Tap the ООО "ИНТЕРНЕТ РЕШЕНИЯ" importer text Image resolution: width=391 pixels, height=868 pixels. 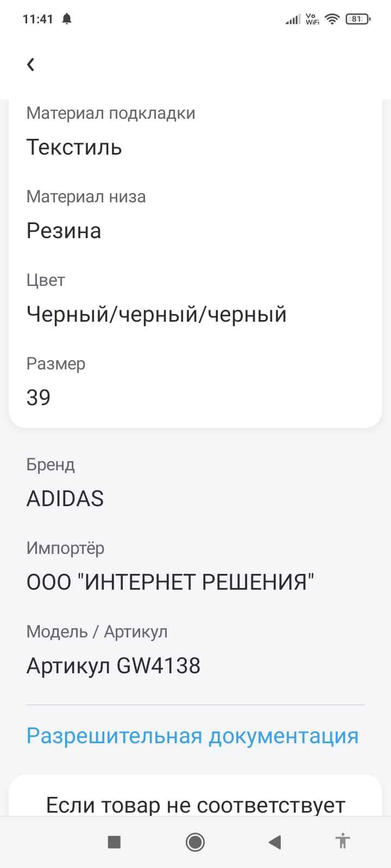(x=171, y=582)
